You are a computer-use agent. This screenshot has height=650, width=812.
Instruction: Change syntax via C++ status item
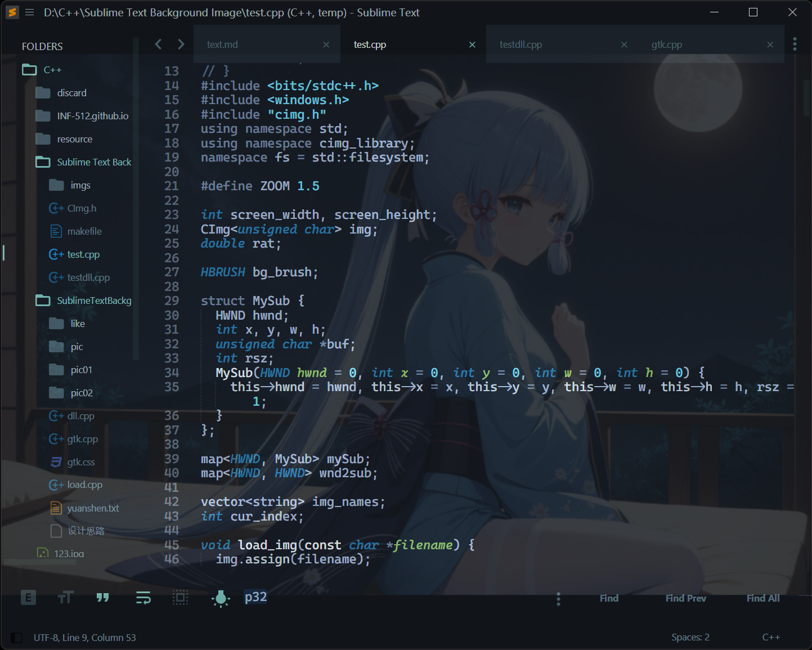click(x=771, y=637)
